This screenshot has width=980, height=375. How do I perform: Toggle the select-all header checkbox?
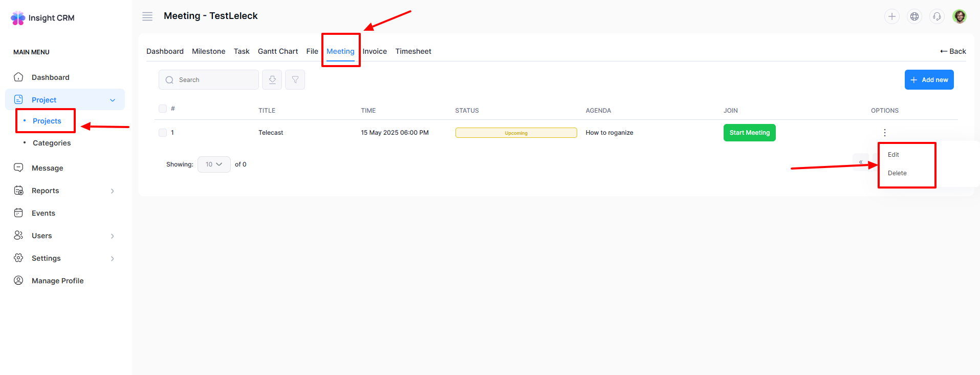pos(163,109)
